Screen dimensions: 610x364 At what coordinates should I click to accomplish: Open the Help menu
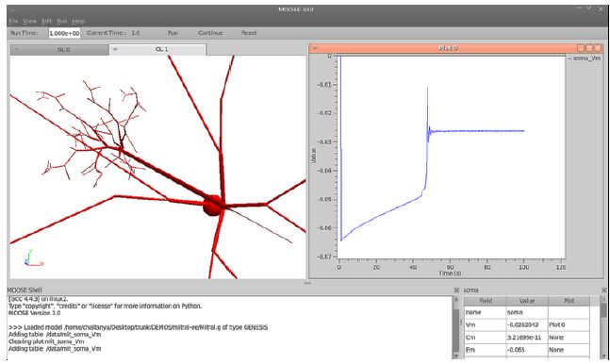78,21
